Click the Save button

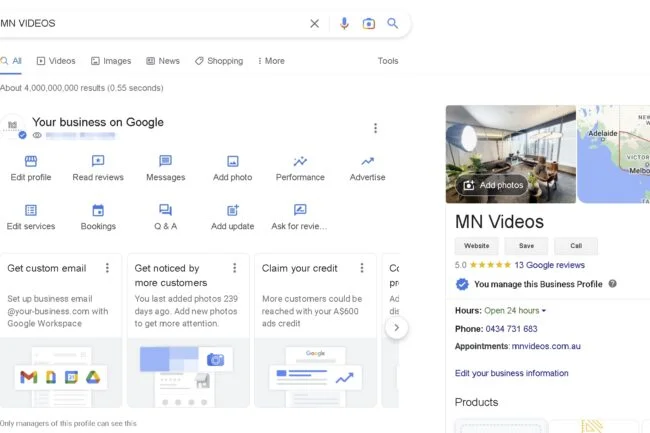point(526,246)
